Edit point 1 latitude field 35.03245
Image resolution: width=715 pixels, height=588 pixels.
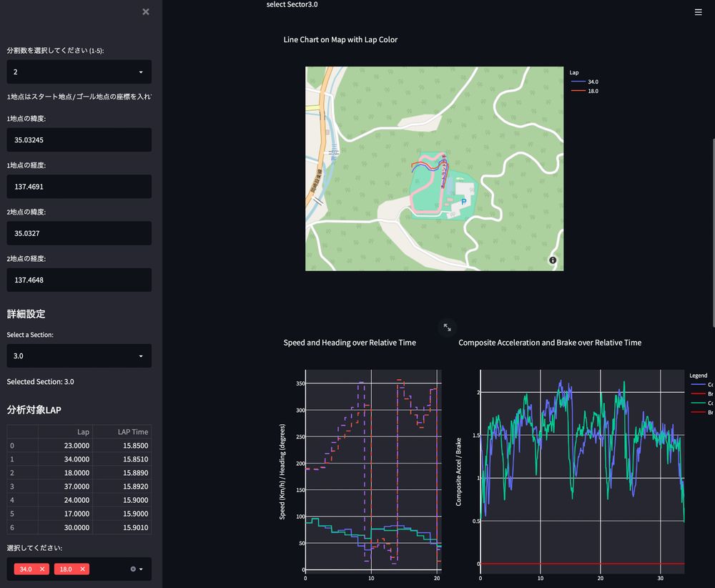click(79, 139)
